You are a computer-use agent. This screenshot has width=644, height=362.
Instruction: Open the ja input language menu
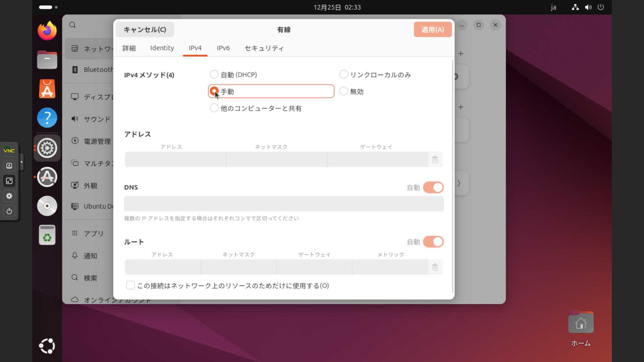(x=553, y=7)
